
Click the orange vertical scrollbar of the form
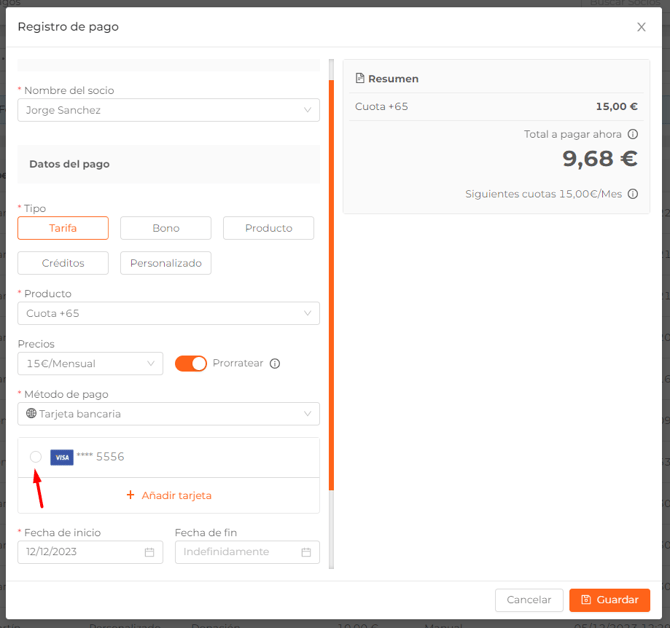click(331, 285)
